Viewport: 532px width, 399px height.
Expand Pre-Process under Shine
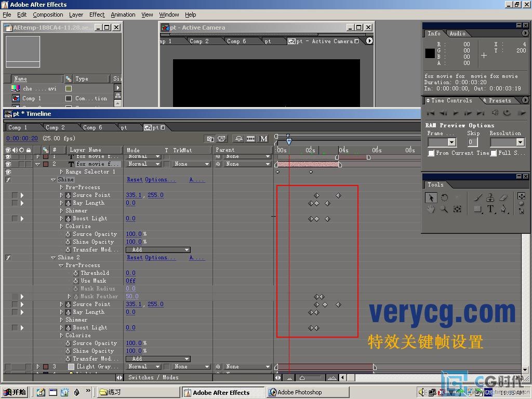point(61,187)
